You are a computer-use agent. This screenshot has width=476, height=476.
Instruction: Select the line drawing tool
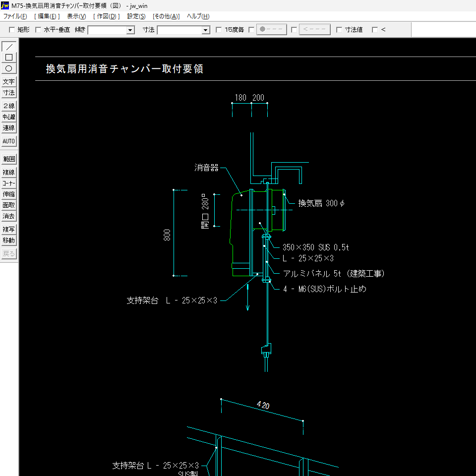(x=9, y=47)
